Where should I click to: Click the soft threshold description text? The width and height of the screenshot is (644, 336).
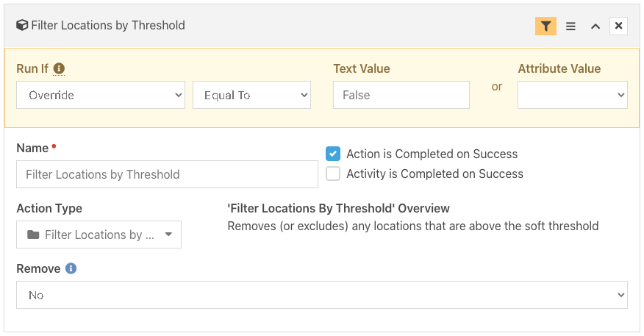[412, 226]
